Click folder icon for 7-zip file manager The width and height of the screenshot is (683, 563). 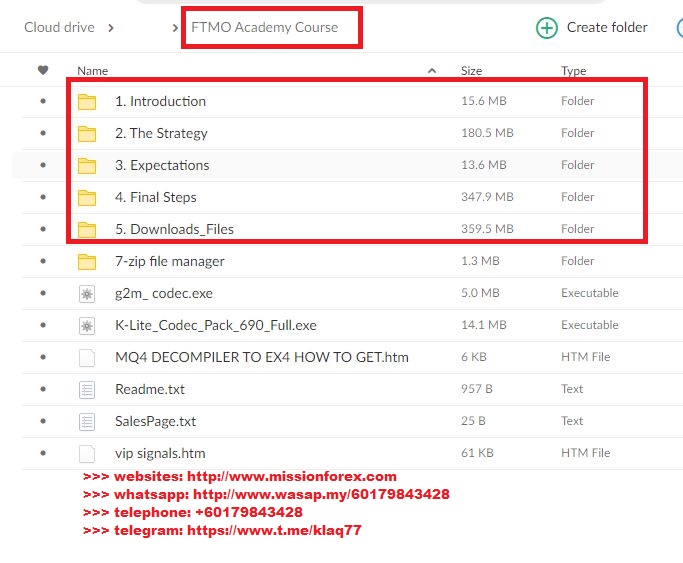pyautogui.click(x=87, y=262)
